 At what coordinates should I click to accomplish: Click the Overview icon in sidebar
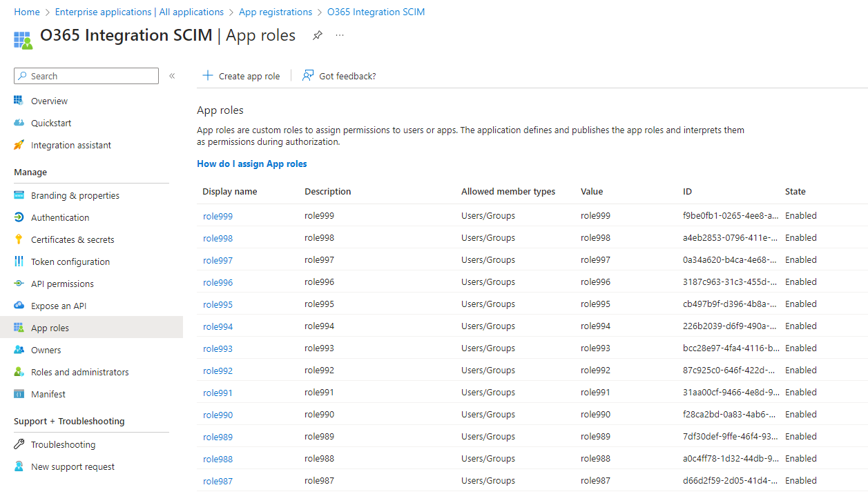pos(19,101)
